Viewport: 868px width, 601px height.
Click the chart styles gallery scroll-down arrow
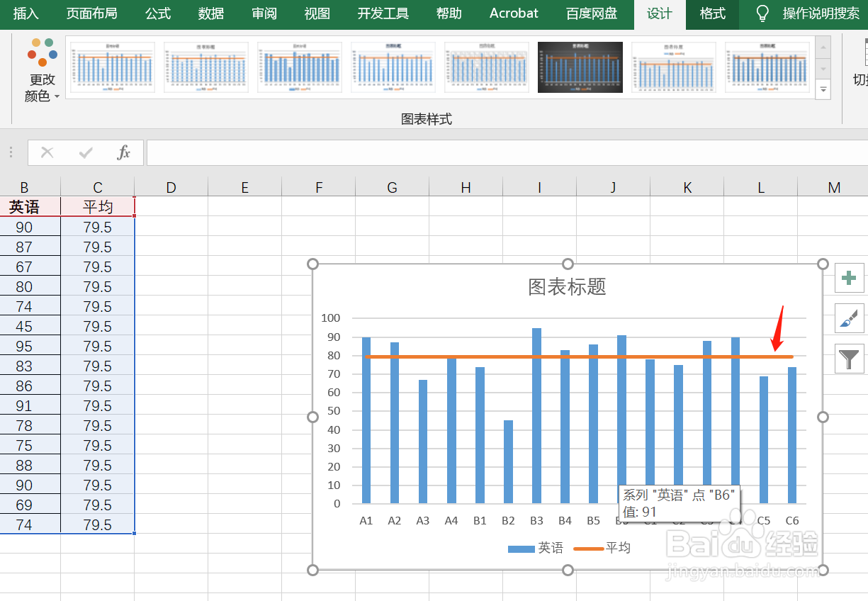point(823,69)
